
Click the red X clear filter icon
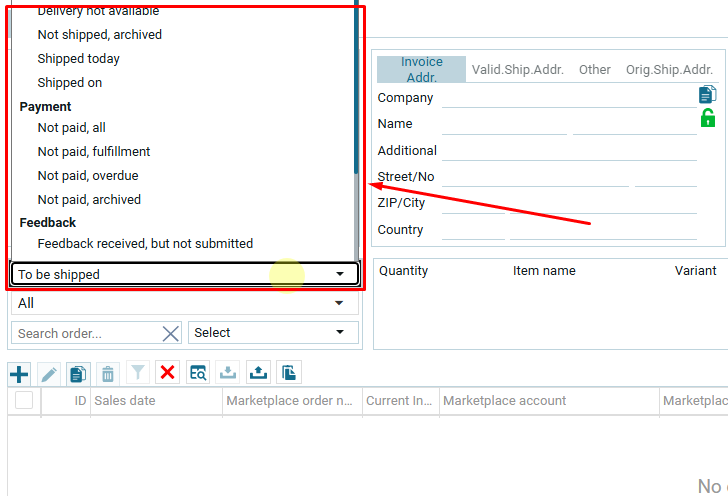pyautogui.click(x=167, y=373)
